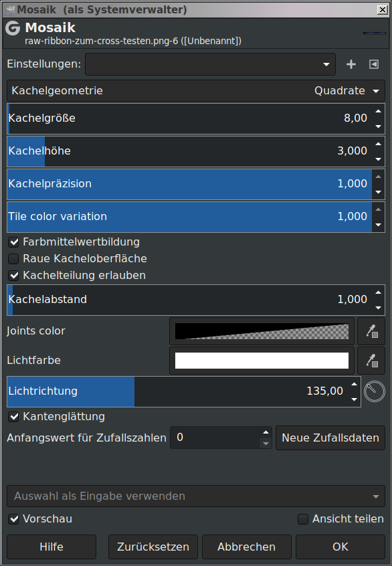Screen dimensions: 392x566
Task: Pick Joints color with eyedropper icon
Action: (371, 331)
